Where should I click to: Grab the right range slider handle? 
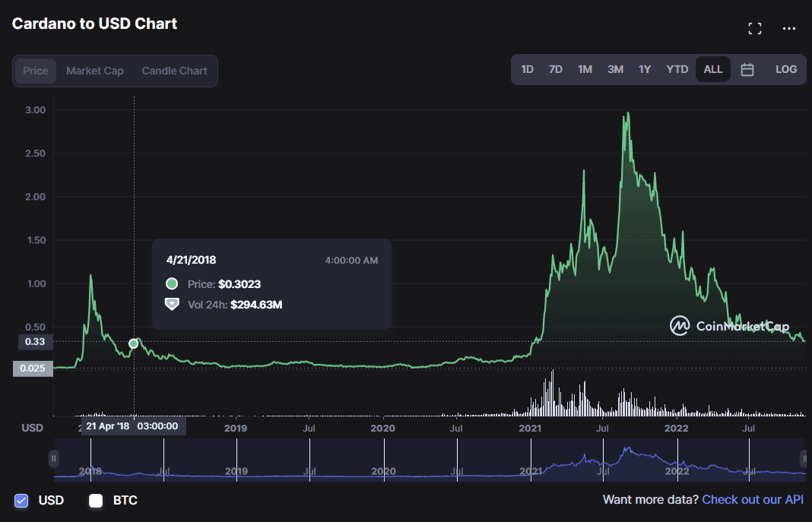804,459
